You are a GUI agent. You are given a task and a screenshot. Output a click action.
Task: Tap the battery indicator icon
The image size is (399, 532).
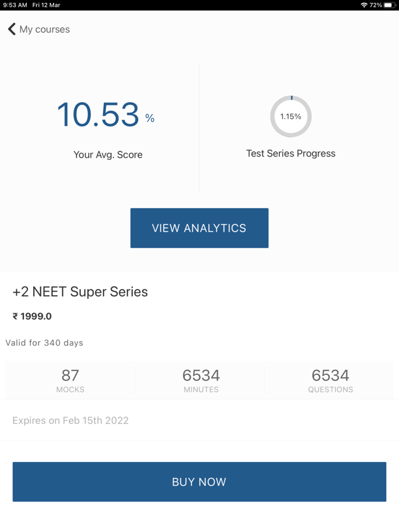pyautogui.click(x=390, y=5)
